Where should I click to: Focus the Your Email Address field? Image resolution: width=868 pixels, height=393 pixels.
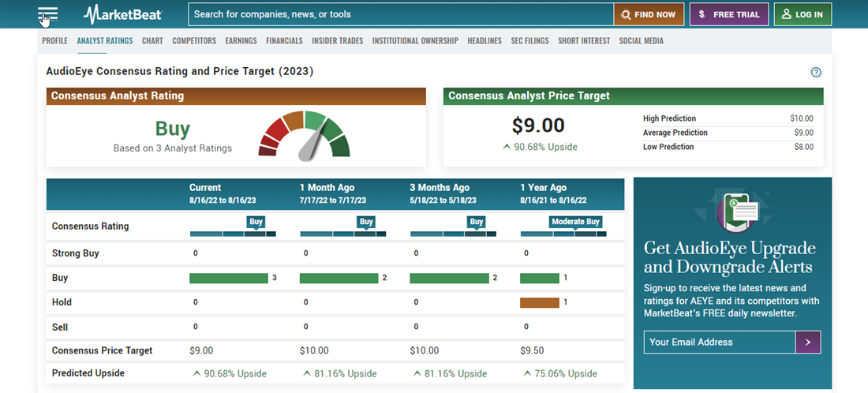(x=720, y=342)
